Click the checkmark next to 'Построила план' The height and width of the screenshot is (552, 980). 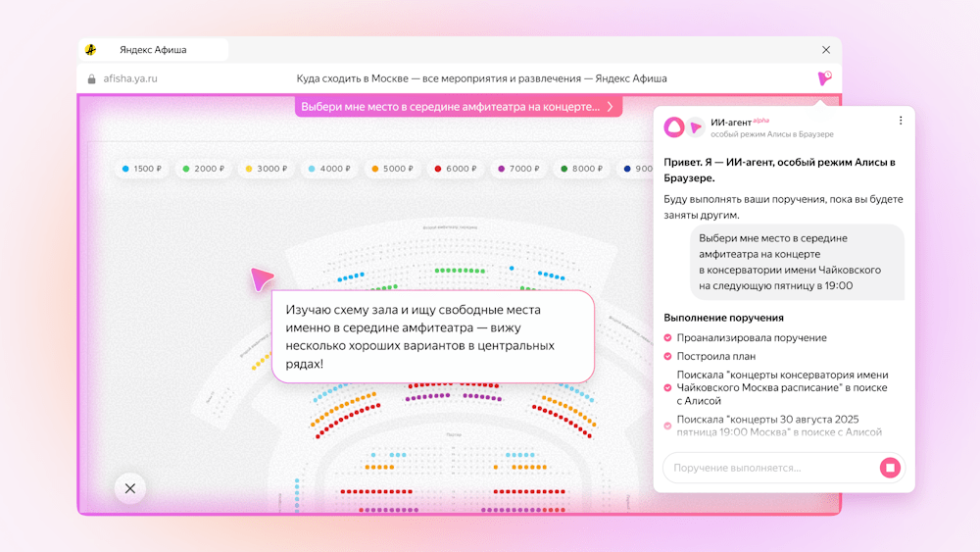(667, 356)
